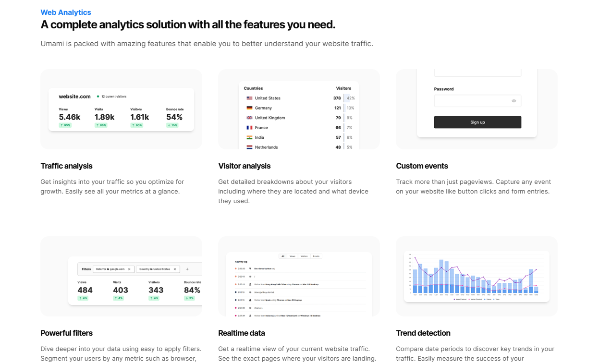Switch to the Views tab in activity log

tap(292, 256)
